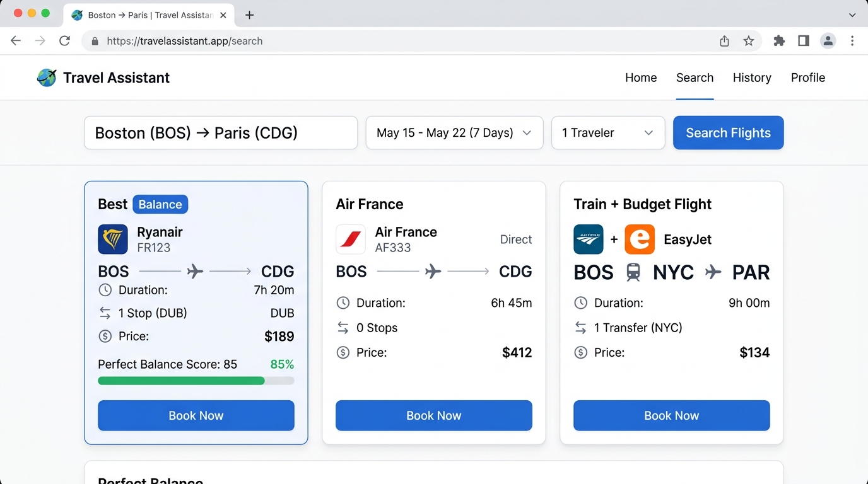
Task: Open the browser extensions puzzle icon
Action: (780, 41)
